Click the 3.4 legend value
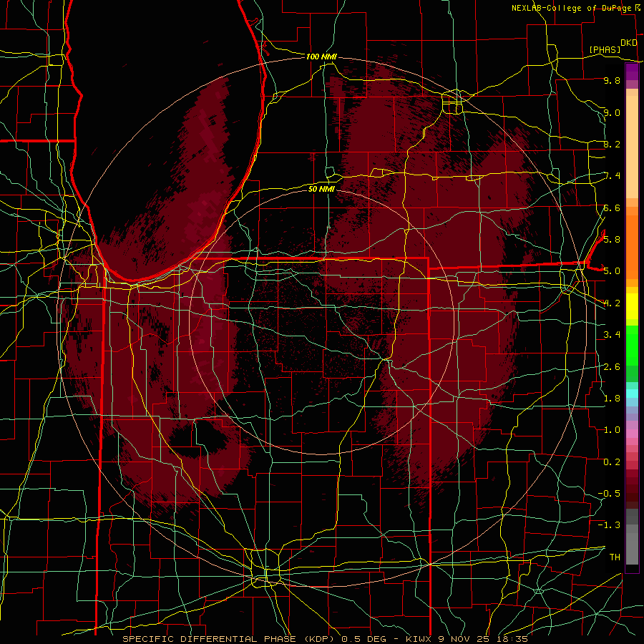Image resolution: width=644 pixels, height=644 pixels. [x=612, y=335]
